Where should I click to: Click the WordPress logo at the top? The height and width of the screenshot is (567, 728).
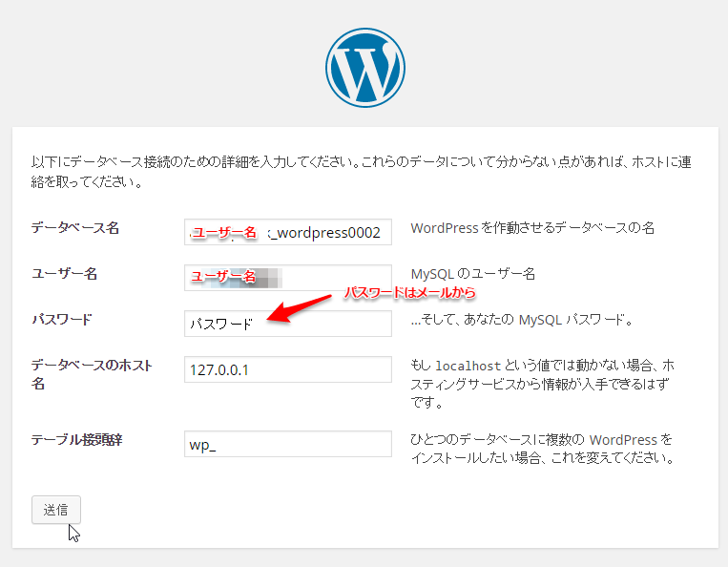364,65
